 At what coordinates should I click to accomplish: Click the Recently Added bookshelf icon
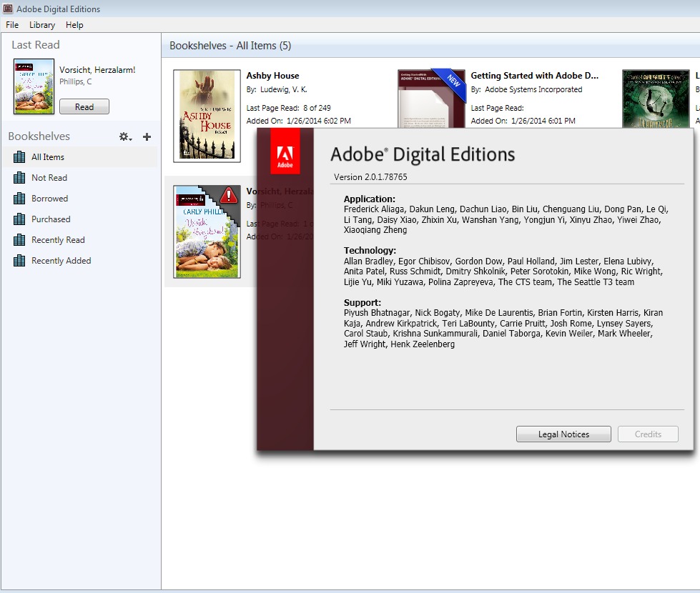pyautogui.click(x=19, y=261)
